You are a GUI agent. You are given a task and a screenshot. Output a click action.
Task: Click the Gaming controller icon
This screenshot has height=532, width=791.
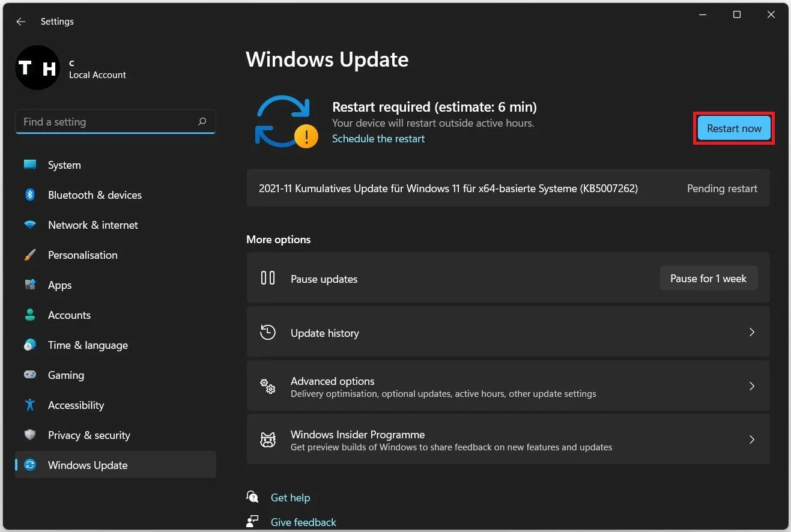(30, 375)
